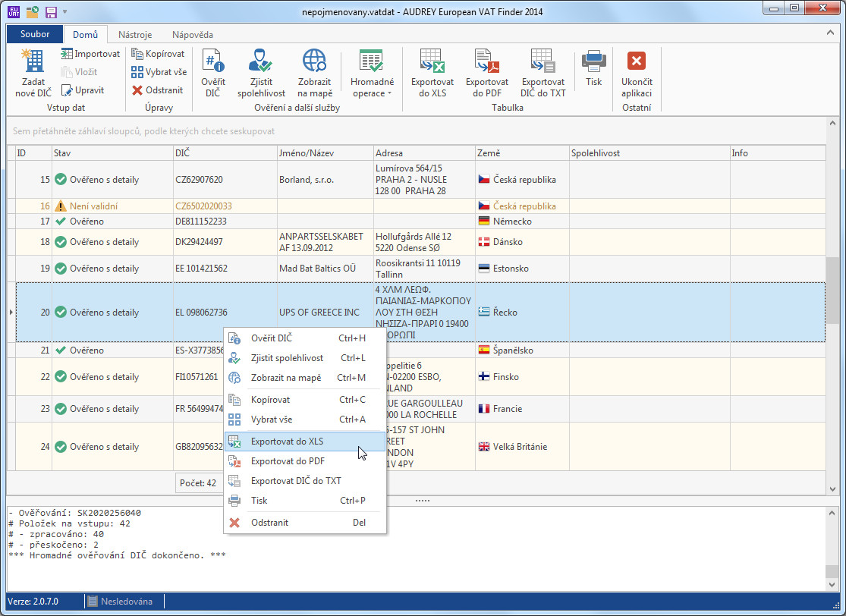This screenshot has height=616, width=846.
Task: Click the Czech flag in row 15
Action: tap(484, 179)
